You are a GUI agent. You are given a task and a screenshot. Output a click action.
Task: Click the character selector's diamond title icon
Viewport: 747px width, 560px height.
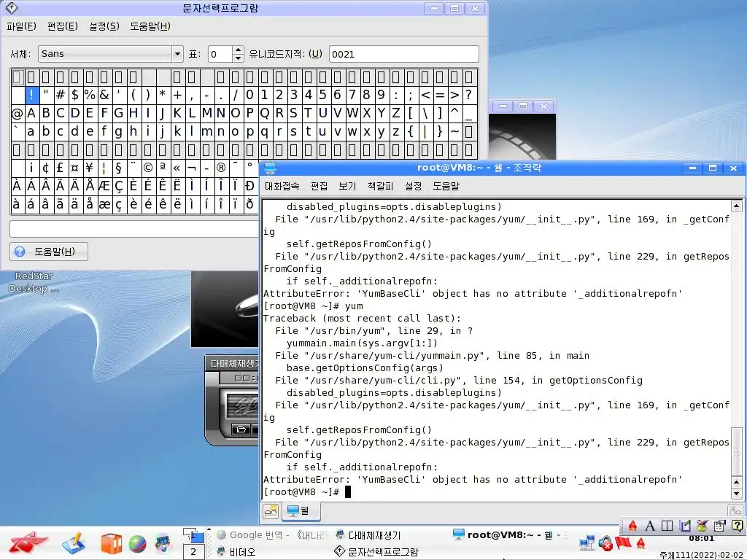coord(12,7)
